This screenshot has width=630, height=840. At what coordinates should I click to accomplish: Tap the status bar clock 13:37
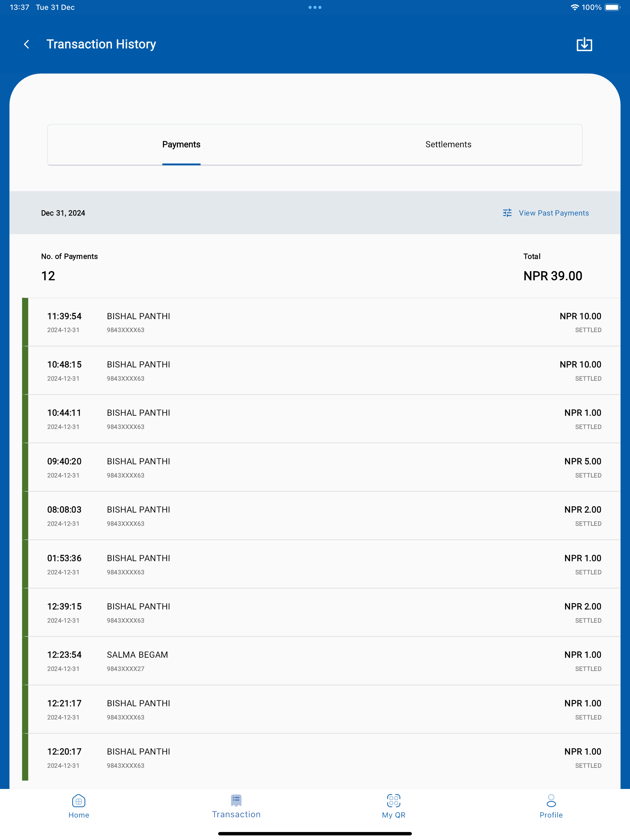pos(19,7)
